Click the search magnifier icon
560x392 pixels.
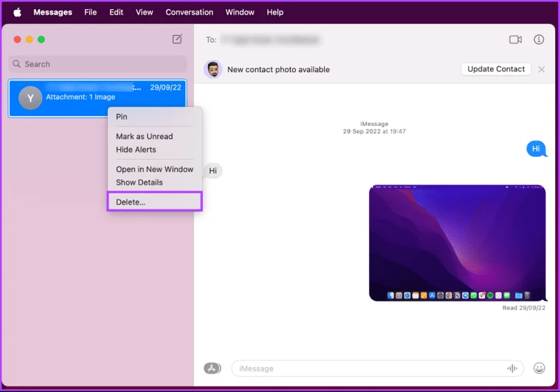(16, 64)
